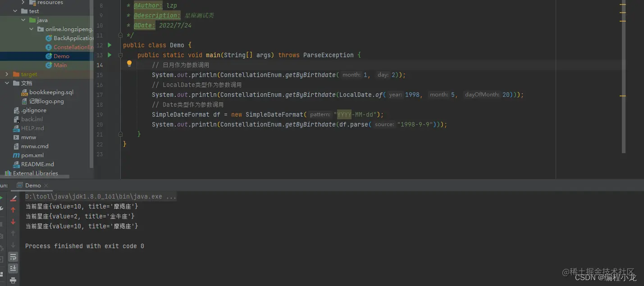This screenshot has width=644, height=286.
Task: Click the SimpleDateFormat type declaration on line 19
Action: pos(181,114)
